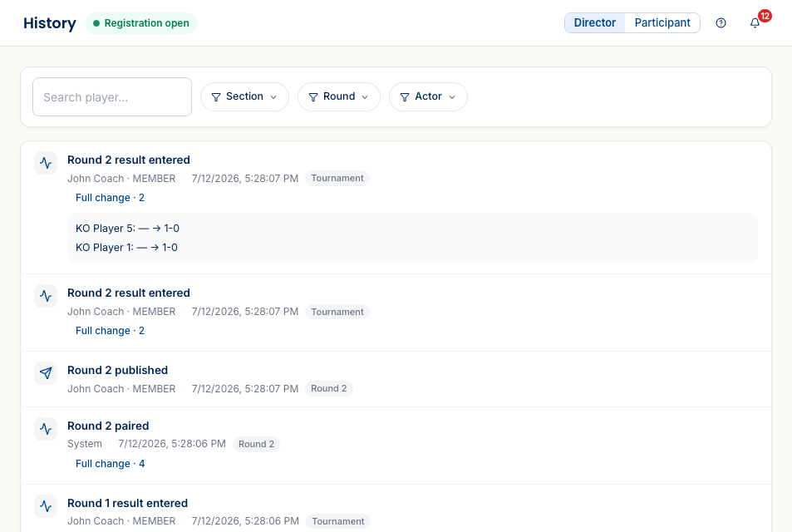
Task: Click the paper plane icon for Round 2 published
Action: point(46,373)
